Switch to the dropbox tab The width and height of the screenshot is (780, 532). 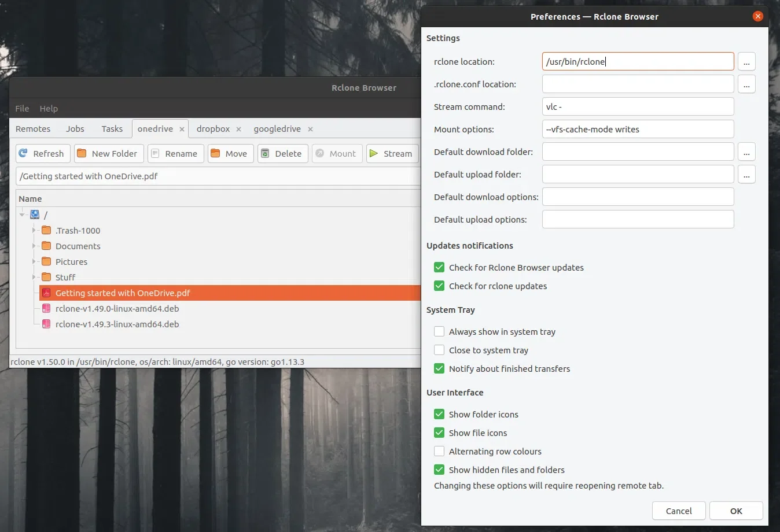pos(213,128)
